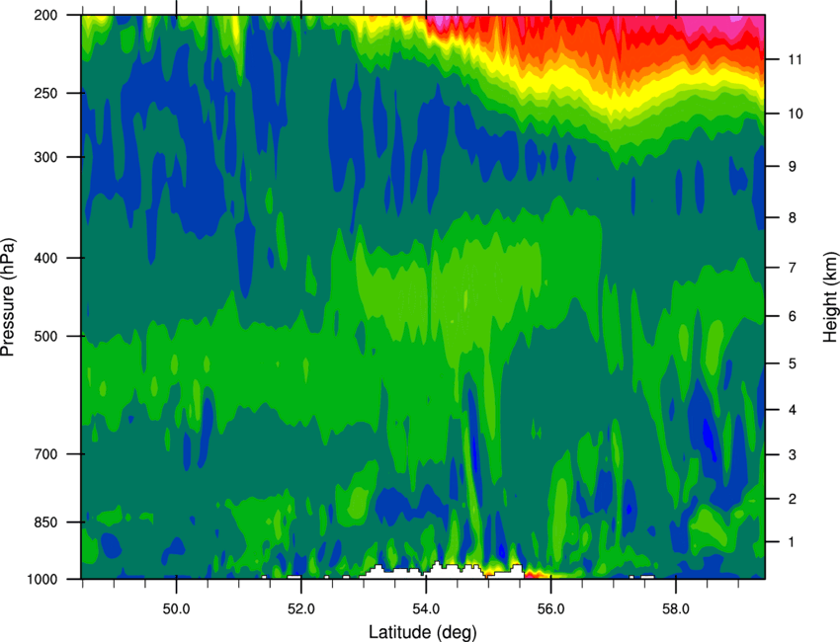The height and width of the screenshot is (642, 840).
Task: Click the 52.0 latitude tick label
Action: click(x=301, y=608)
